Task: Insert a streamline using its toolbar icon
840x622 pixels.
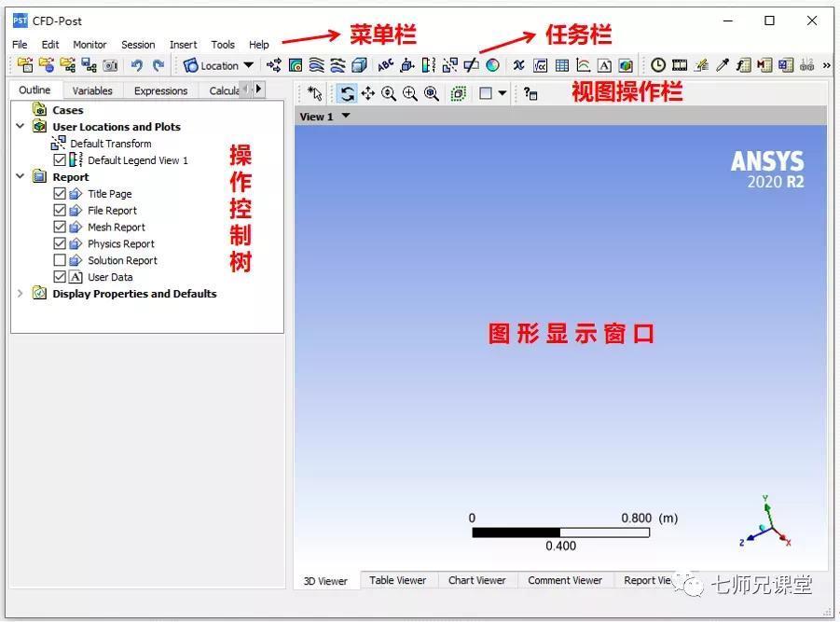Action: [317, 65]
